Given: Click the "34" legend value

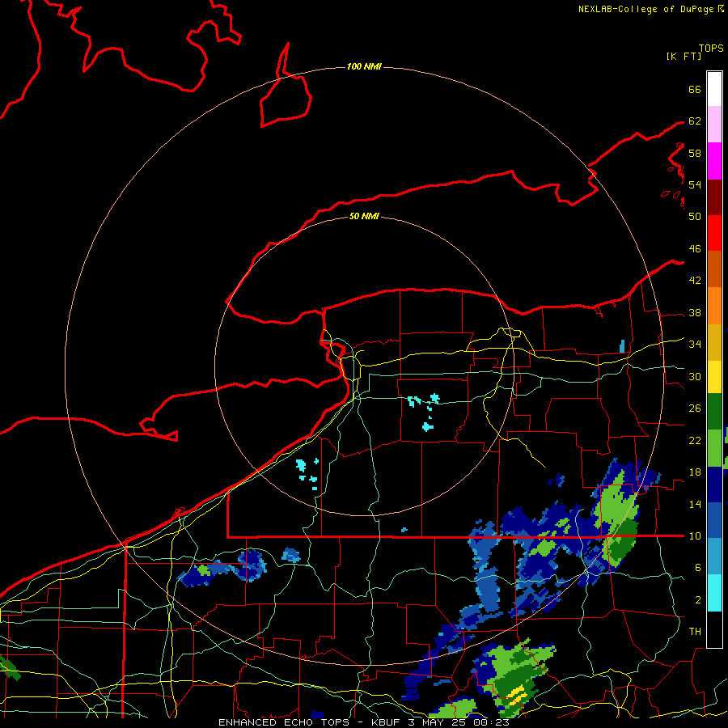Looking at the screenshot, I should point(695,345).
